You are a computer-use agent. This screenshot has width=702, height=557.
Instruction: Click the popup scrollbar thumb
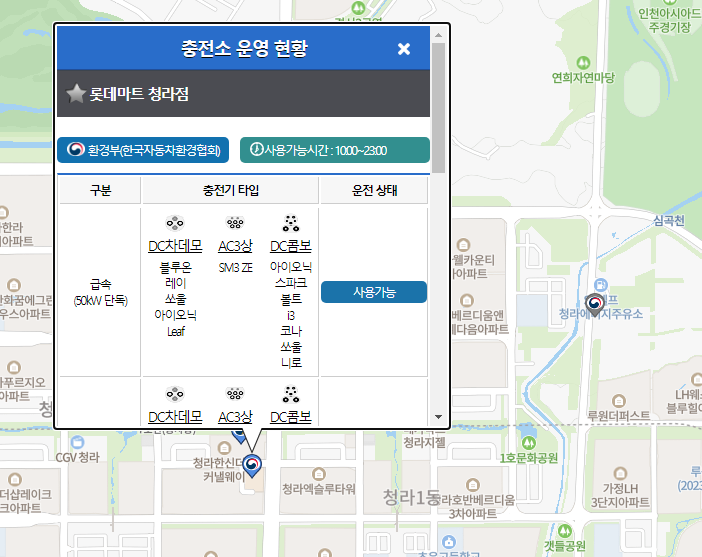439,107
